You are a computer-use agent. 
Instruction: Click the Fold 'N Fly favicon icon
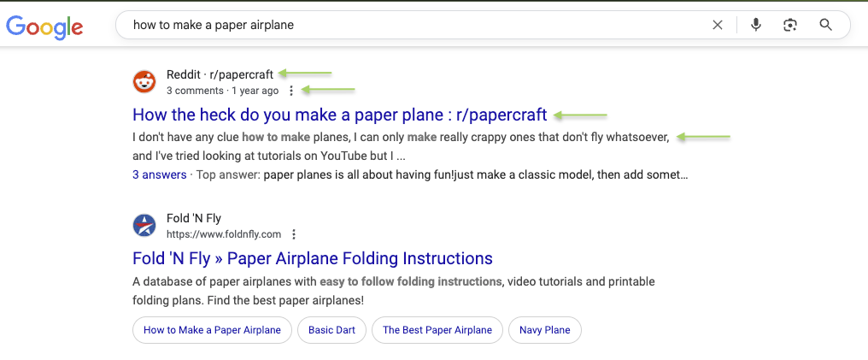coord(144,226)
